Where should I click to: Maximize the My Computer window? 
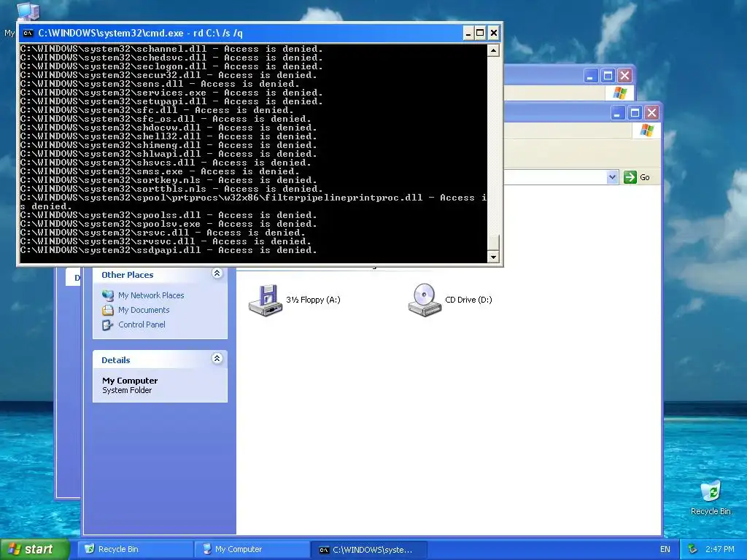[x=635, y=113]
